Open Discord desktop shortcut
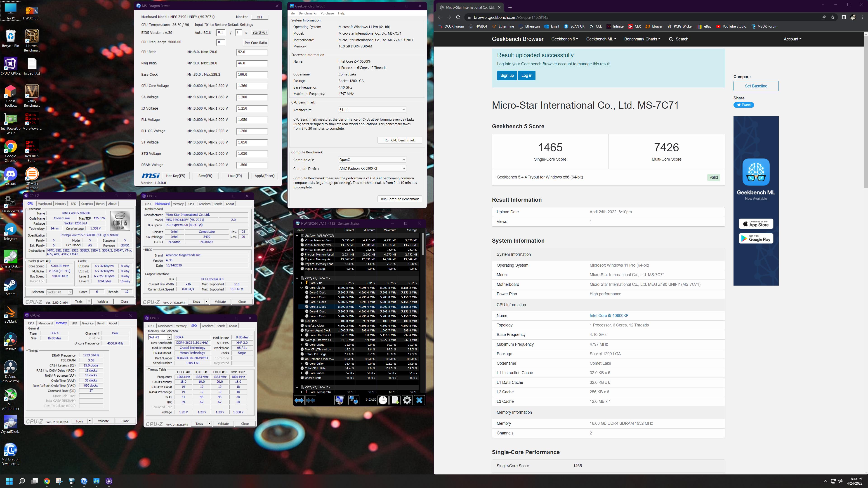Viewport: 868px width, 488px height. [10, 176]
